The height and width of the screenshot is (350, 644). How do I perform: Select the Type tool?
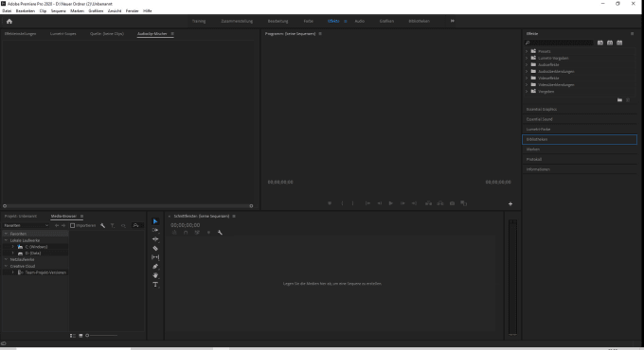click(155, 285)
